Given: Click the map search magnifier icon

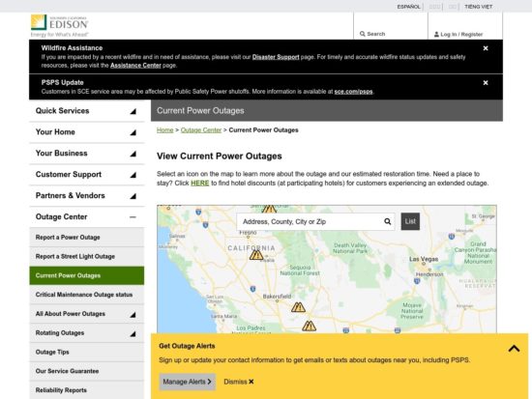Looking at the screenshot, I should pos(388,221).
